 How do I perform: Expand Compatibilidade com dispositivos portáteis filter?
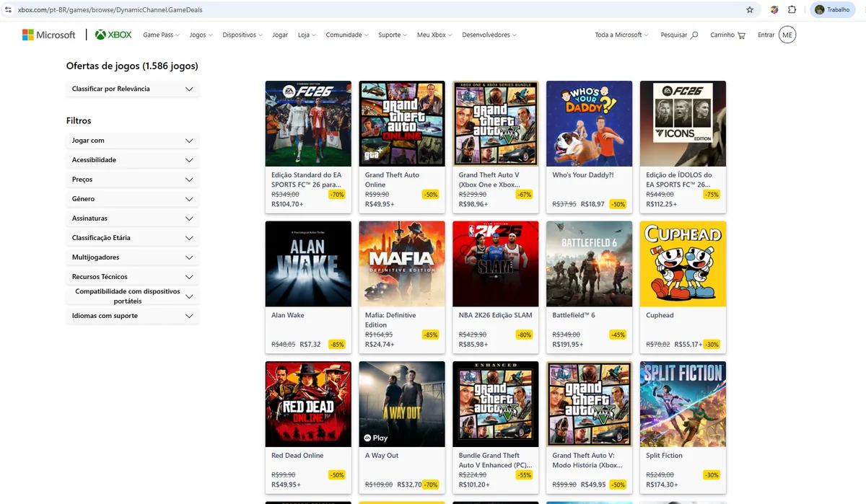[133, 296]
